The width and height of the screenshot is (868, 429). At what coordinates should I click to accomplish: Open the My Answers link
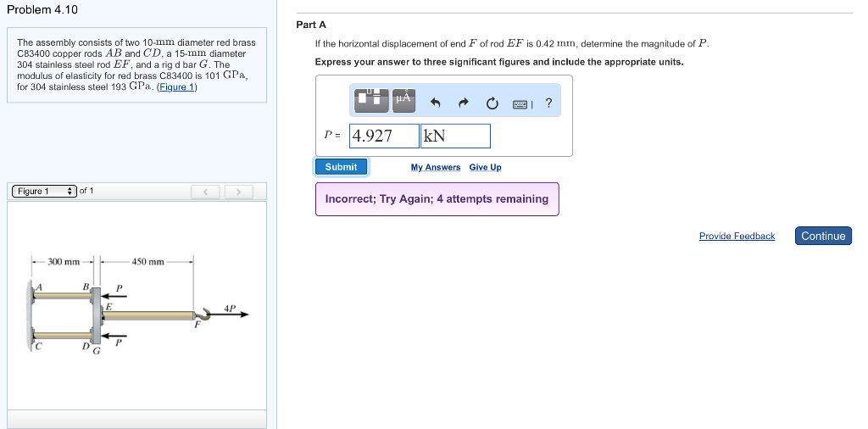coord(436,167)
